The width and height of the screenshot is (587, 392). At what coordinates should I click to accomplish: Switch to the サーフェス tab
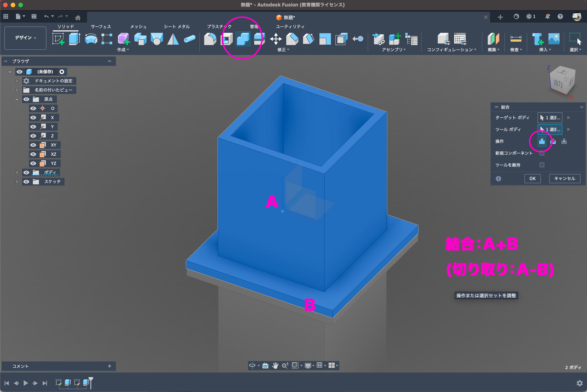coord(101,27)
